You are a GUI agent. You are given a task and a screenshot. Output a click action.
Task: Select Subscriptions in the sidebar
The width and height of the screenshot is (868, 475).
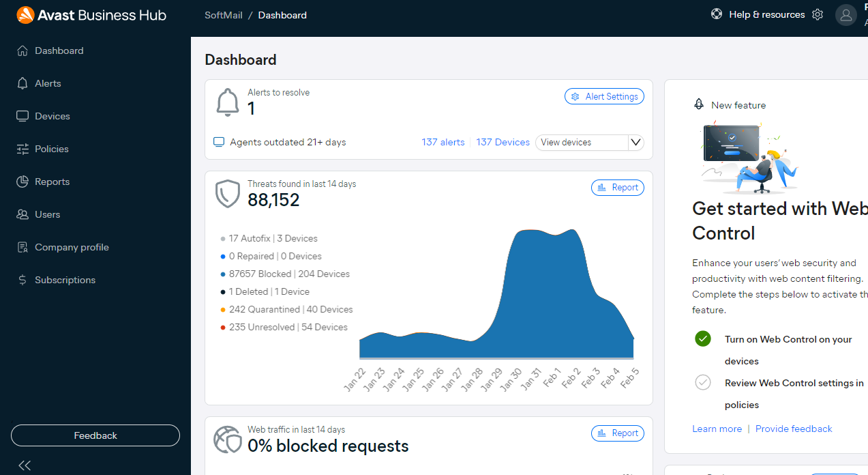[x=65, y=280]
